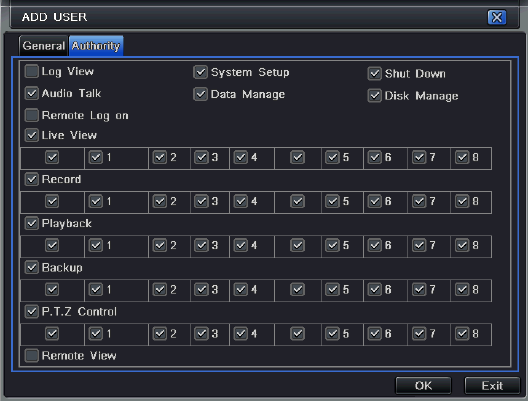Uncheck channel 5 in the Playback row
The height and width of the screenshot is (401, 528).
(x=333, y=245)
